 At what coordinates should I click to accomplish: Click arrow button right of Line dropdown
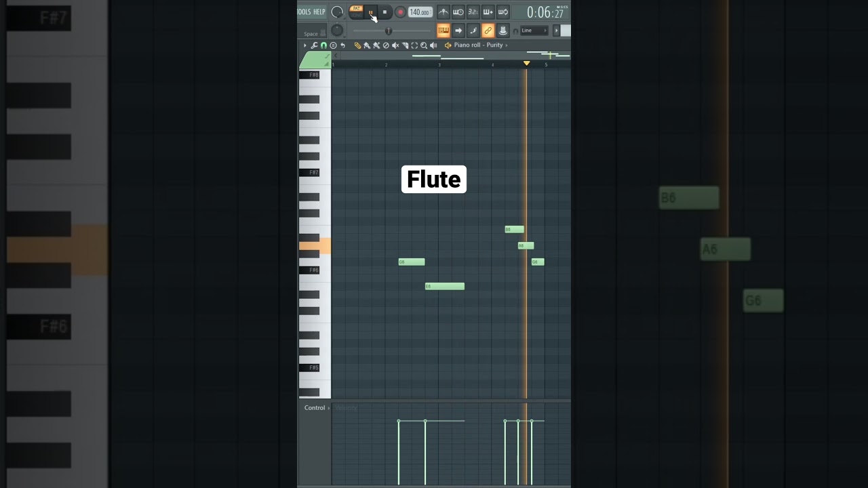(x=556, y=30)
